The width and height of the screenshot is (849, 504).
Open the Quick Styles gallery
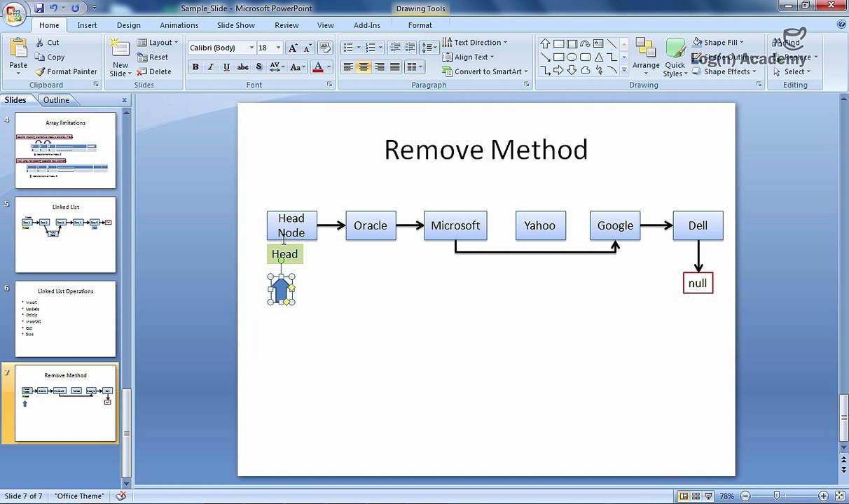675,57
